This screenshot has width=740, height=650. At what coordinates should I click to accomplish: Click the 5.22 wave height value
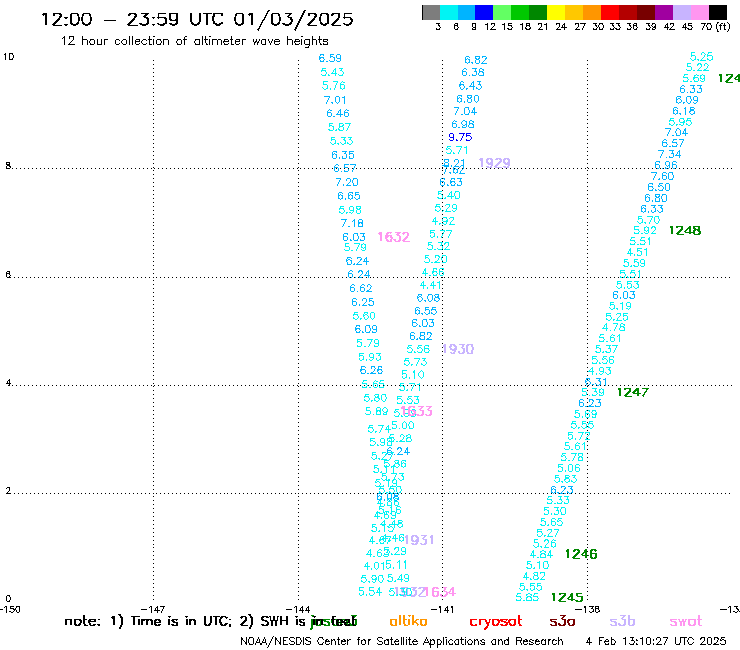(x=698, y=68)
